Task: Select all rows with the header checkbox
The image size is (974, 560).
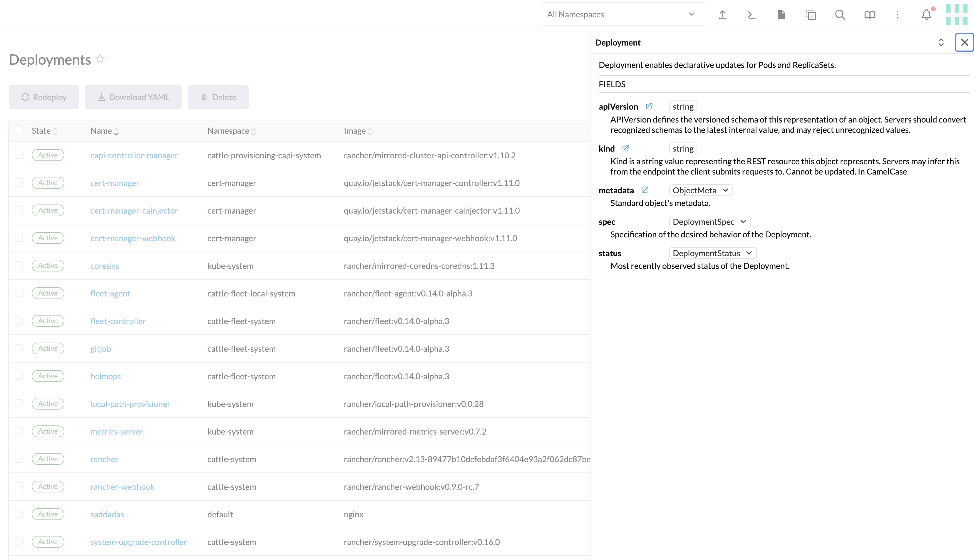Action: [x=19, y=129]
